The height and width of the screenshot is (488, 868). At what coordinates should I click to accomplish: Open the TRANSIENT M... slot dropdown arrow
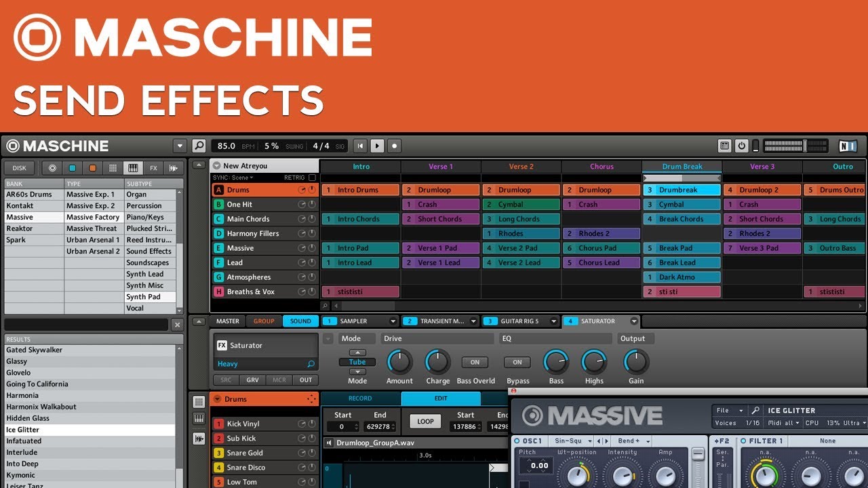click(472, 321)
